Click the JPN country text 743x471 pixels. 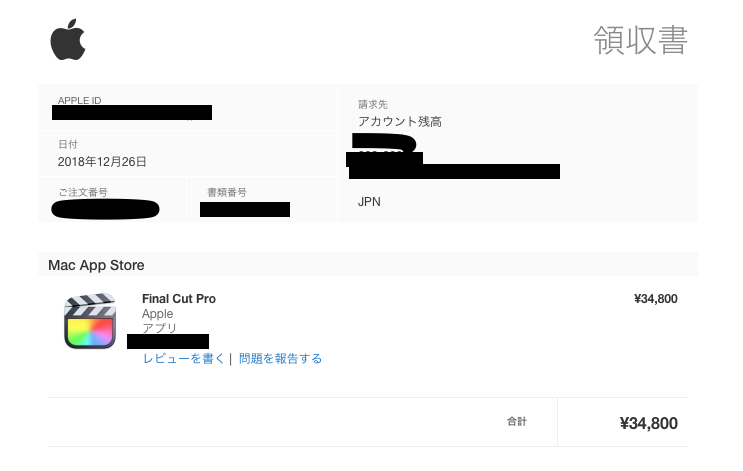[x=369, y=201]
